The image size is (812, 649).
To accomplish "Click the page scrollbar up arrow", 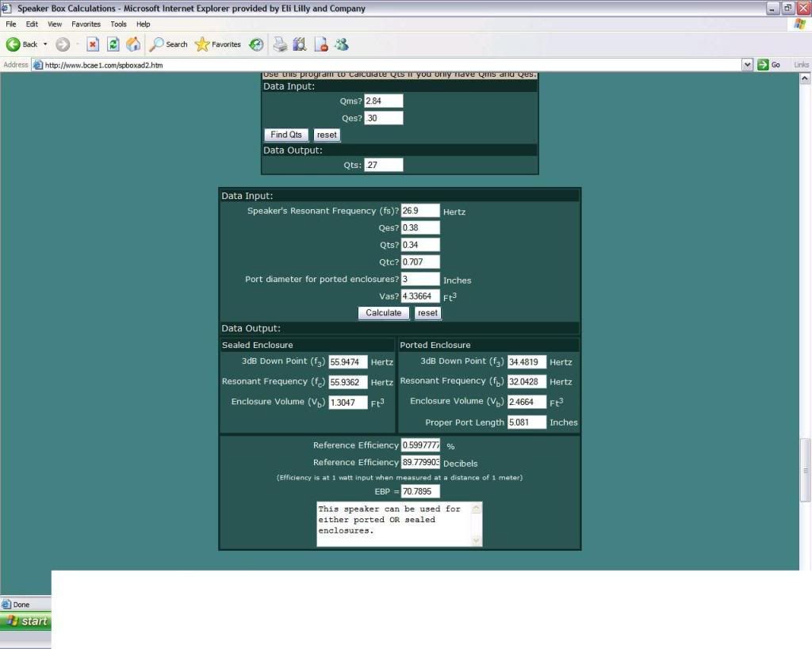I will pos(805,78).
